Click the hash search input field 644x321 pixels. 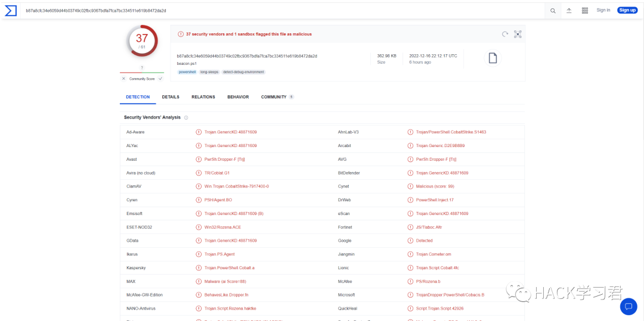coord(283,11)
